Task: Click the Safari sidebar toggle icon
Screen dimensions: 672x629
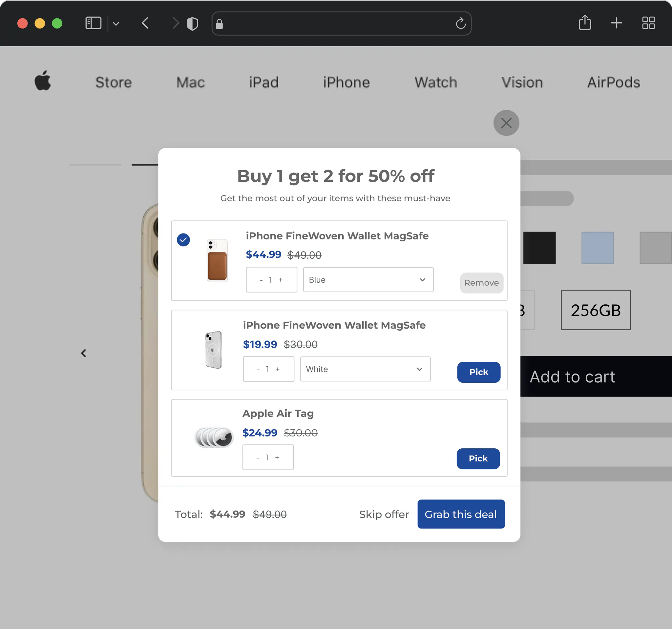Action: point(93,23)
